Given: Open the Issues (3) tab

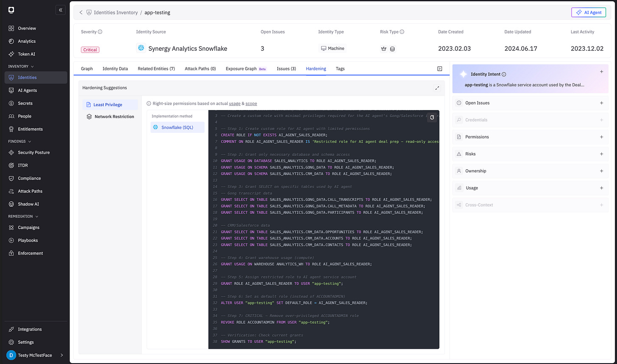Looking at the screenshot, I should tap(286, 69).
